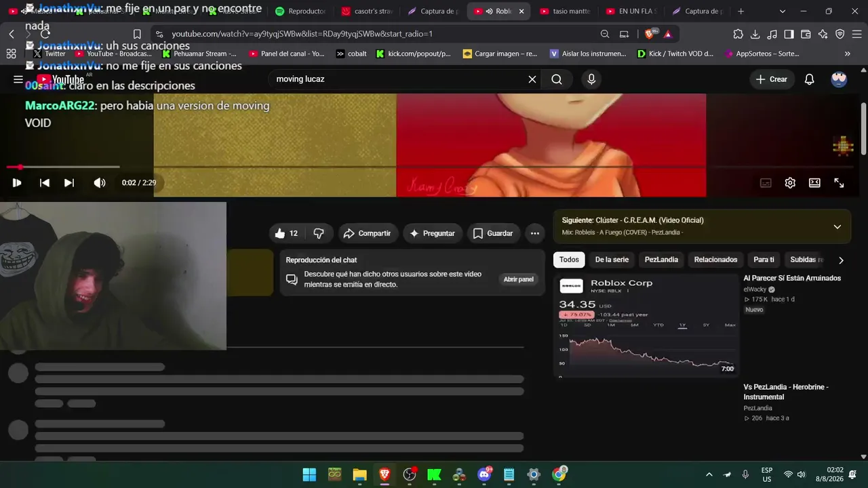The image size is (868, 488).
Task: Click the Crear button
Action: (x=772, y=79)
